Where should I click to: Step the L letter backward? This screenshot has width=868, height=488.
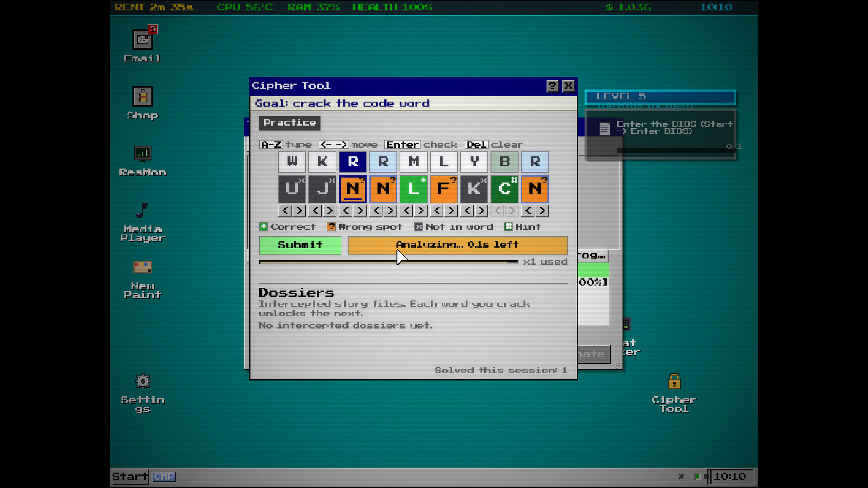tap(406, 211)
